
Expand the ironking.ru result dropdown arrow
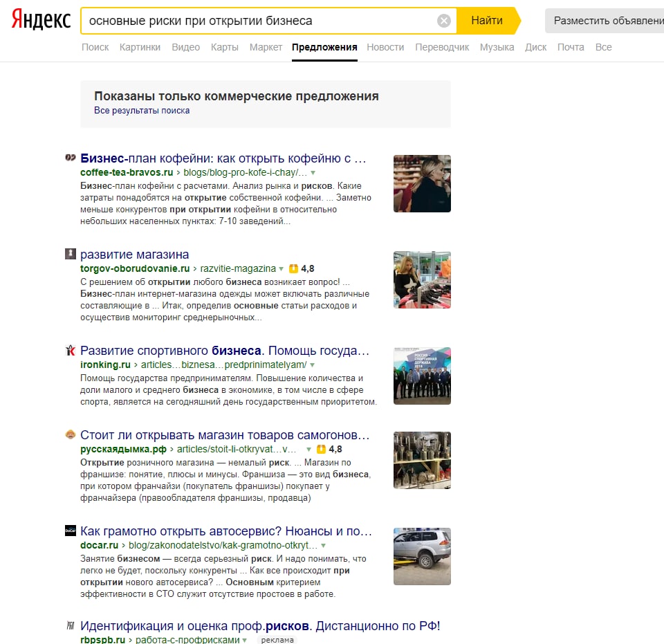[312, 365]
